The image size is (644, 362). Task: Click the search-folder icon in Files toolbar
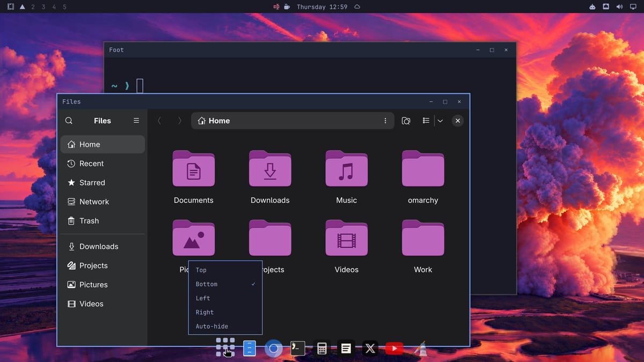point(406,121)
